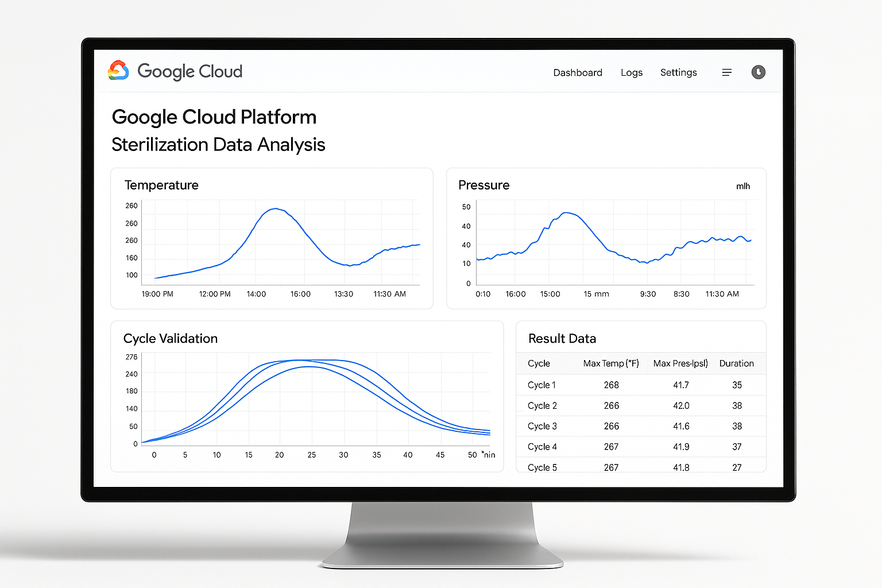This screenshot has height=588, width=882.
Task: Click the mlh unit label
Action: point(743,186)
